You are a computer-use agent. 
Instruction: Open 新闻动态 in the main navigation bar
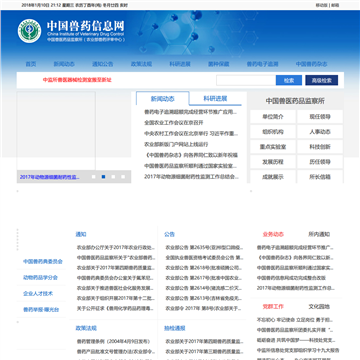(x=64, y=64)
